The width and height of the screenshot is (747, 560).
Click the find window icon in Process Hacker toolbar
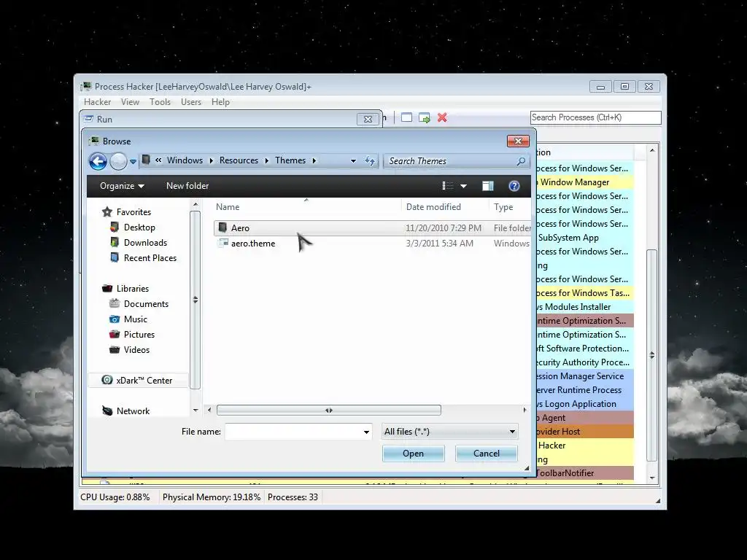click(406, 117)
